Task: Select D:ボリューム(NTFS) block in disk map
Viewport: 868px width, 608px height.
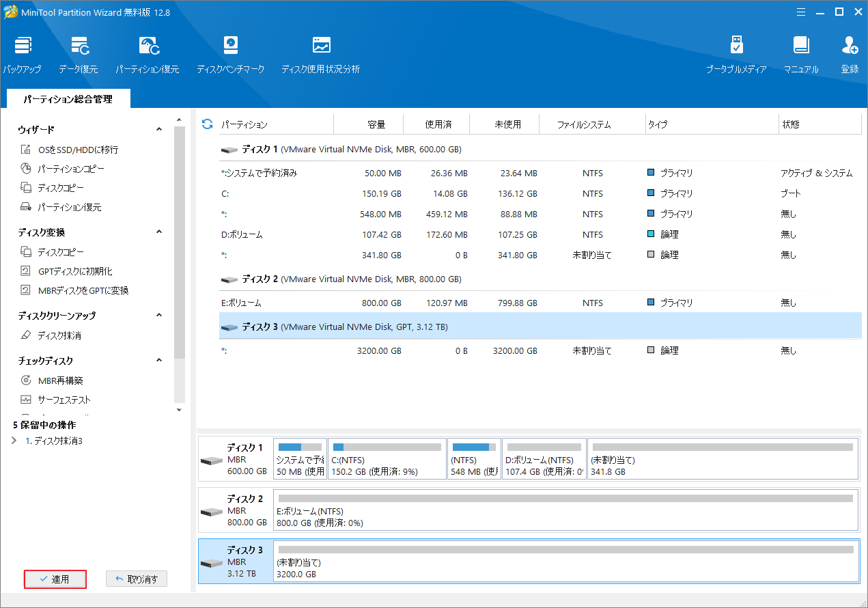Action: [x=544, y=458]
